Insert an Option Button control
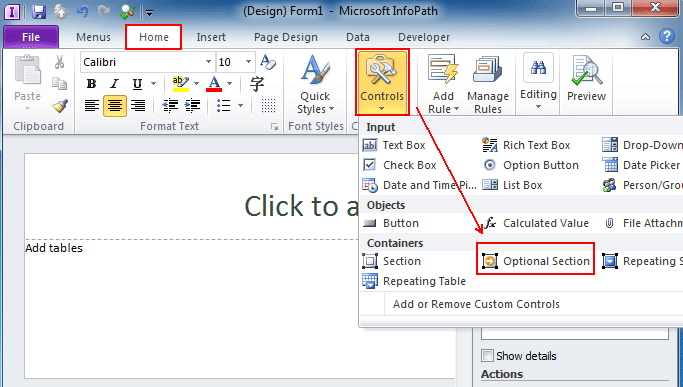Image resolution: width=683 pixels, height=387 pixels. point(531,165)
